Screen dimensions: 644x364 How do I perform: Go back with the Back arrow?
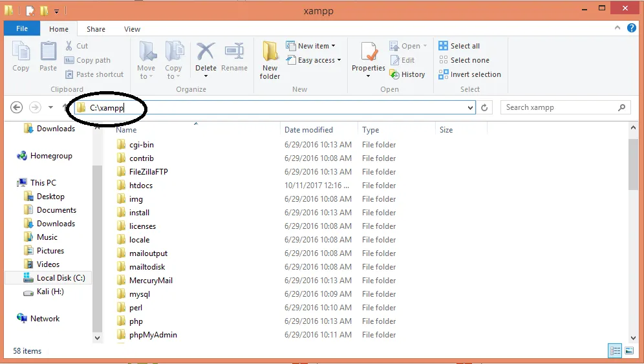16,107
